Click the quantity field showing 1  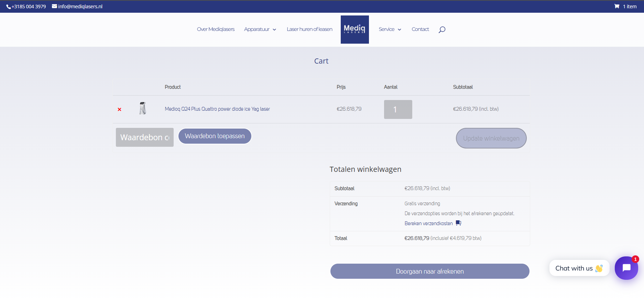point(398,109)
